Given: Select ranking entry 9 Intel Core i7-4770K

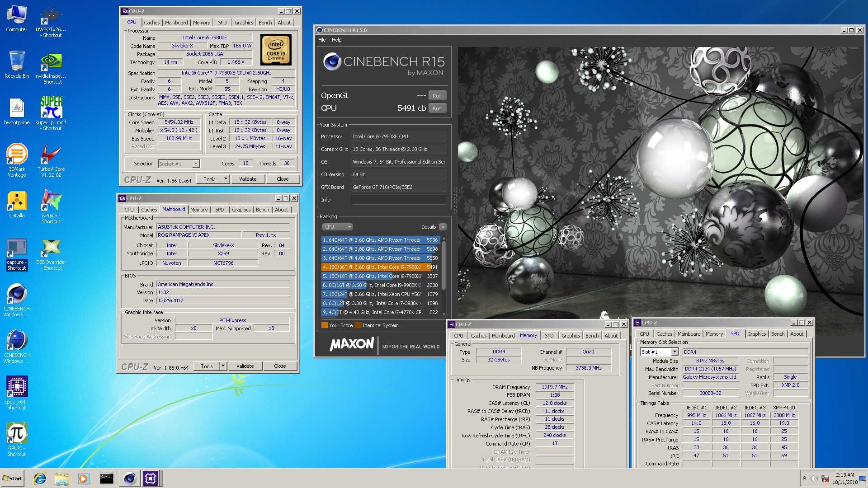Looking at the screenshot, I should (x=381, y=312).
